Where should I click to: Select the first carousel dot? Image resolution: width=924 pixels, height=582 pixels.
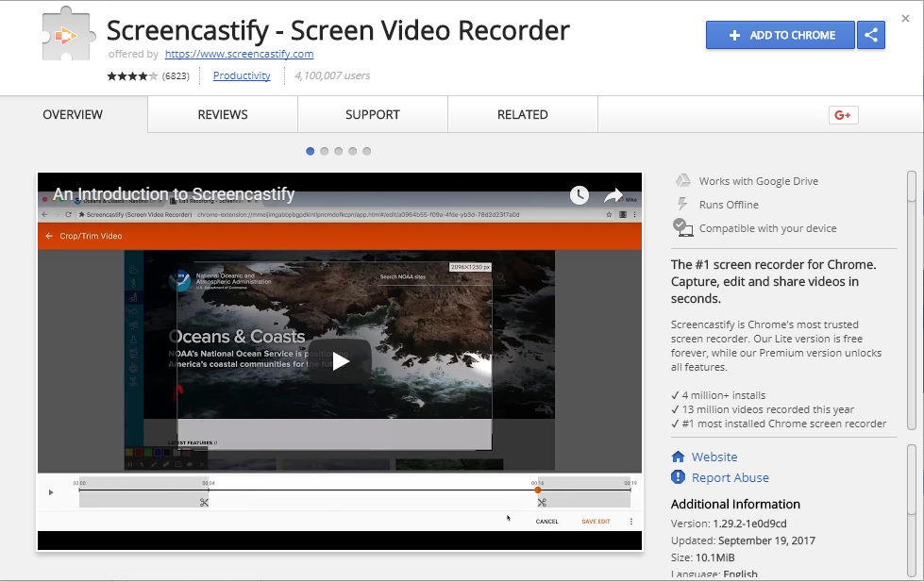[310, 151]
